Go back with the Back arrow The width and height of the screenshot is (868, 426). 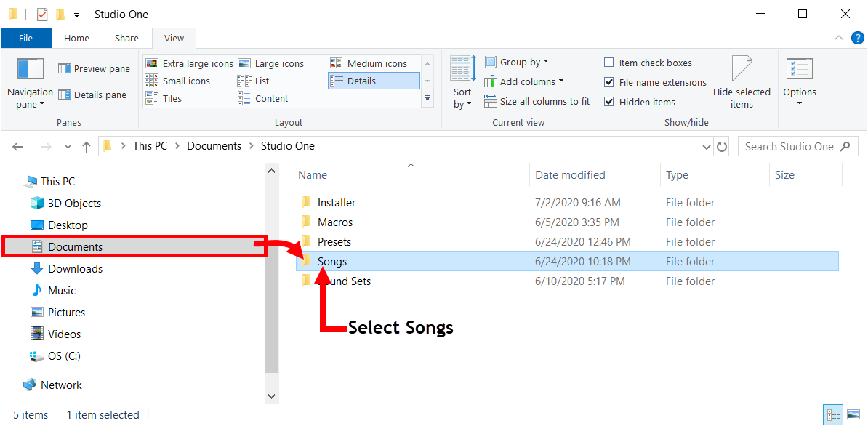(18, 147)
